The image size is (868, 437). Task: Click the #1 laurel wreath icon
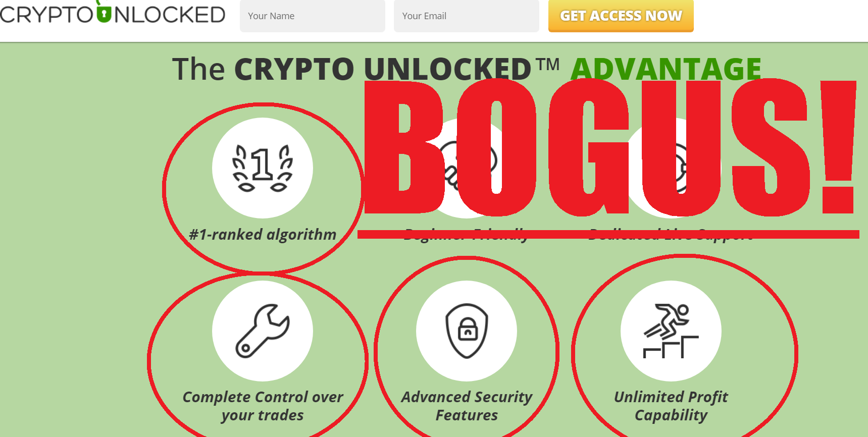262,169
